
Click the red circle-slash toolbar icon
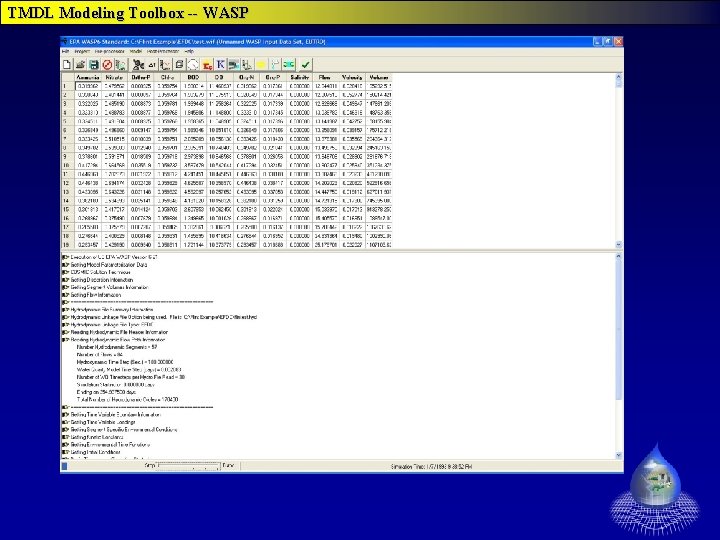coord(107,65)
